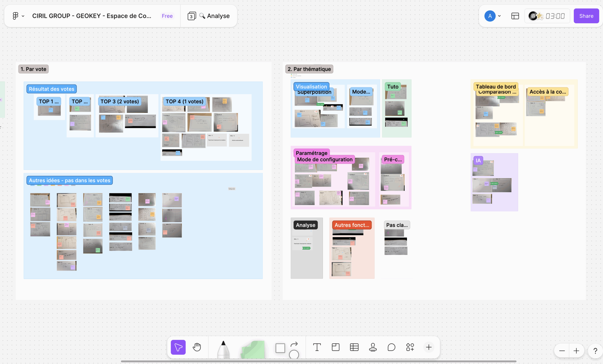Viewport: 603px width, 364px height.
Task: Select the Stamp tool
Action: pyautogui.click(x=373, y=347)
